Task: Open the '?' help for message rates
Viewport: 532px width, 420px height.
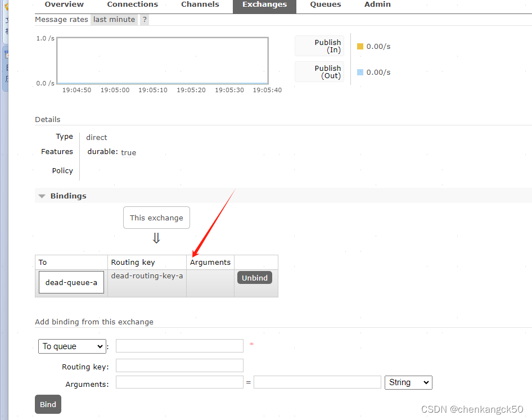Action: point(145,20)
